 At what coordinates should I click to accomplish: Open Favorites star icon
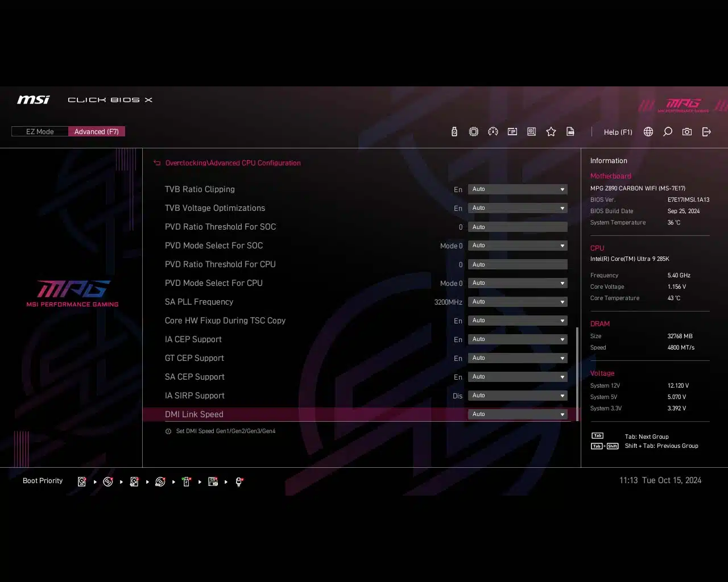pos(551,132)
